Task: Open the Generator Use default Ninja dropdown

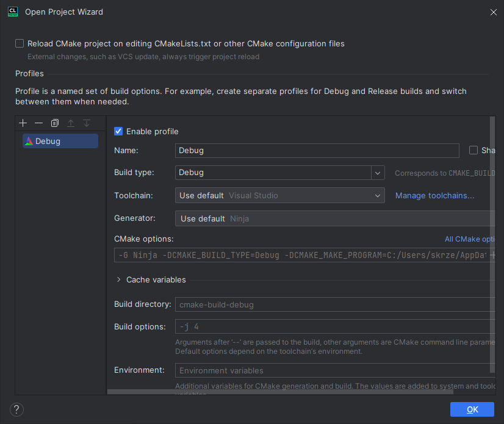Action: (335, 218)
